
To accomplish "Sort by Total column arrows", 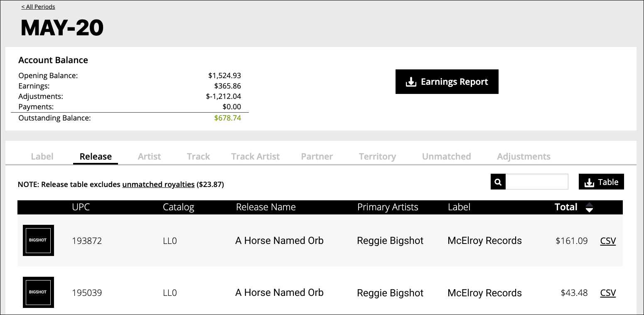I will [x=589, y=207].
